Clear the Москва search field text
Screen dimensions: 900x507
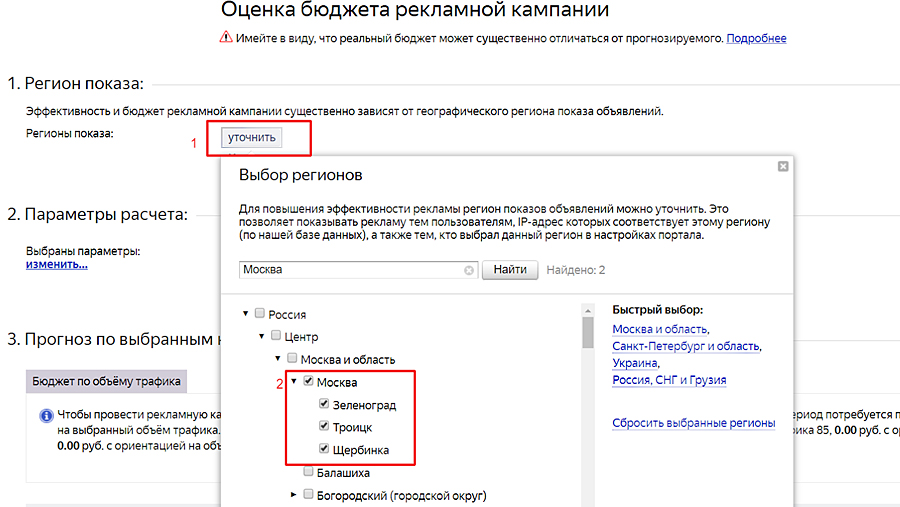[x=469, y=270]
